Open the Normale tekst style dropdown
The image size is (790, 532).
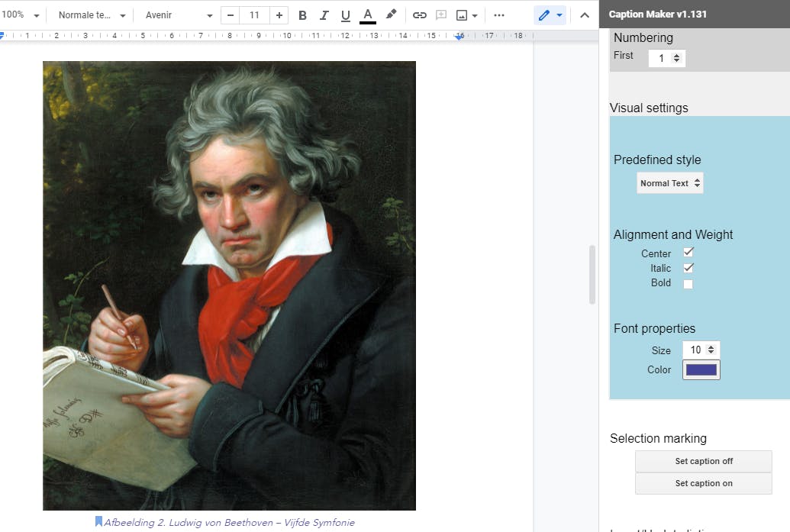click(x=92, y=15)
